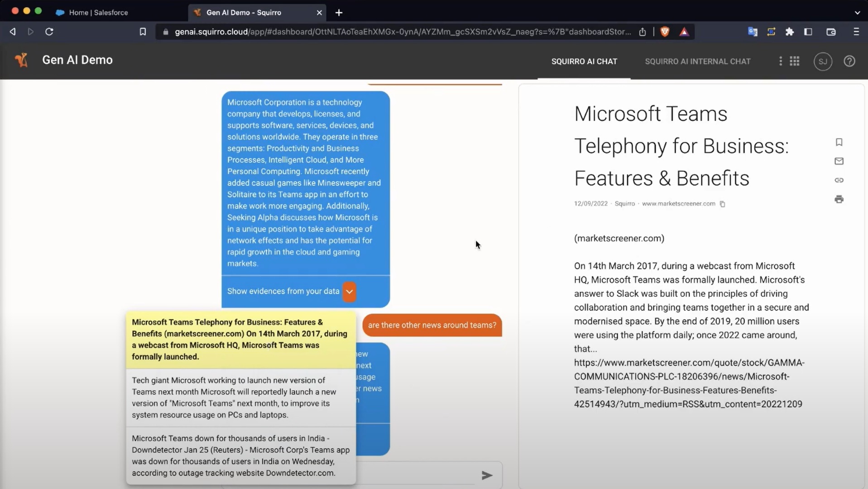
Task: Copy source URL icon beside marketscreener.com
Action: coord(723,204)
